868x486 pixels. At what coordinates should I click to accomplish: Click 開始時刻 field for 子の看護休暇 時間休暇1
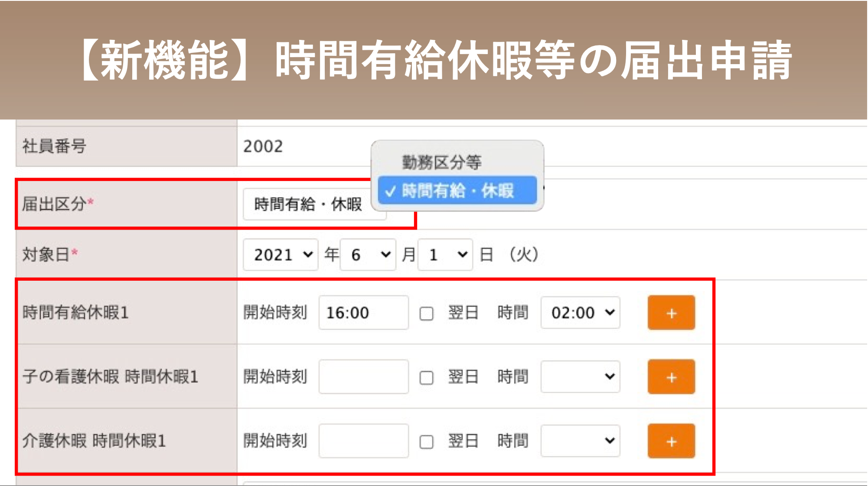364,377
